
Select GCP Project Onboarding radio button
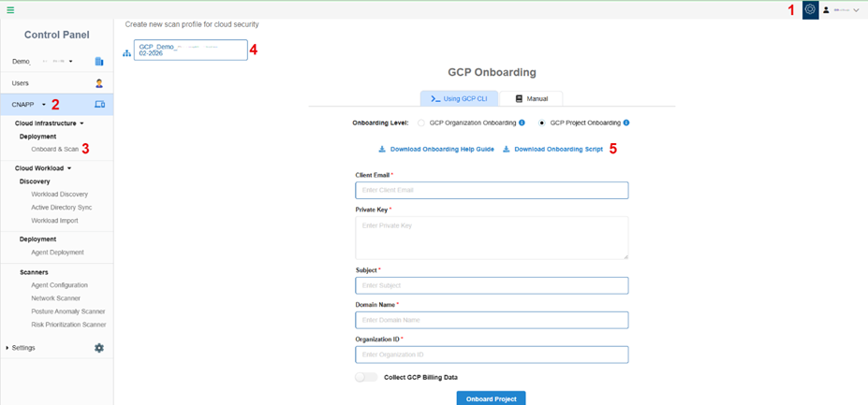pyautogui.click(x=542, y=123)
